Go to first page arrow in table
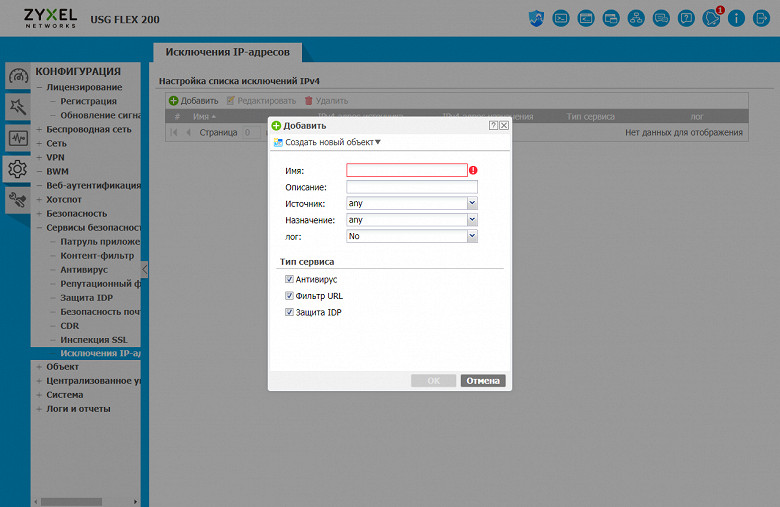780x507 pixels. click(x=174, y=132)
